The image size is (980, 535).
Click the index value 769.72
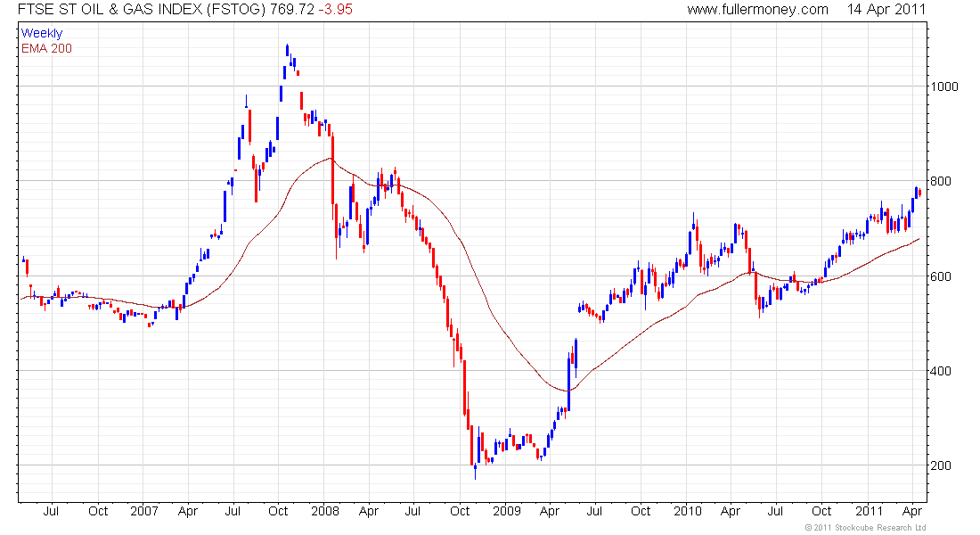coord(292,10)
